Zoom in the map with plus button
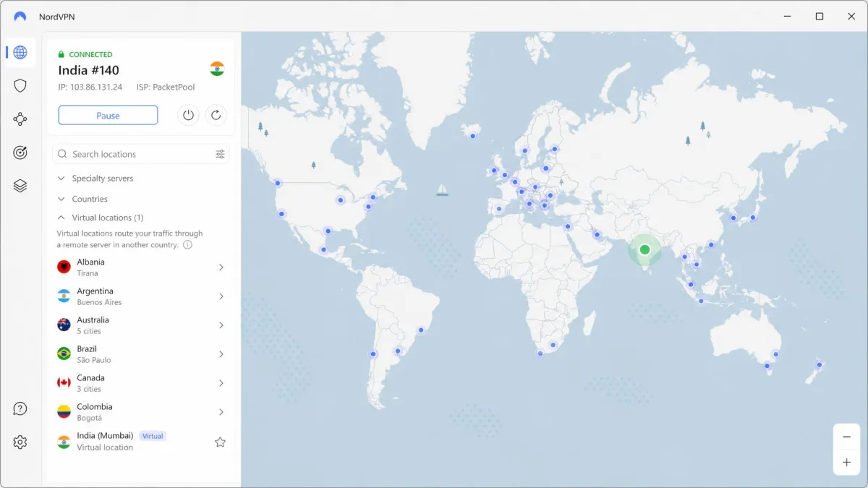Screen dimensions: 868x488 tap(846, 463)
